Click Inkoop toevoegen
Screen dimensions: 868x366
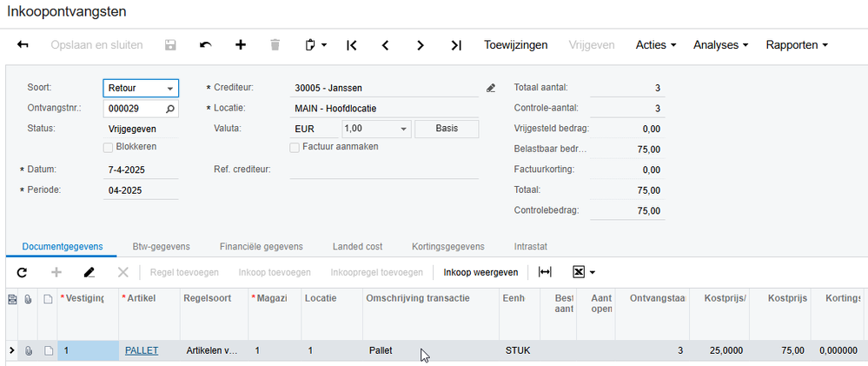275,272
